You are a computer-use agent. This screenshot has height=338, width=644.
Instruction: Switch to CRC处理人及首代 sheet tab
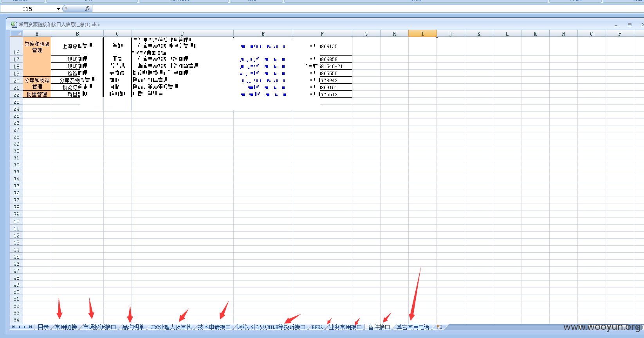pyautogui.click(x=171, y=327)
